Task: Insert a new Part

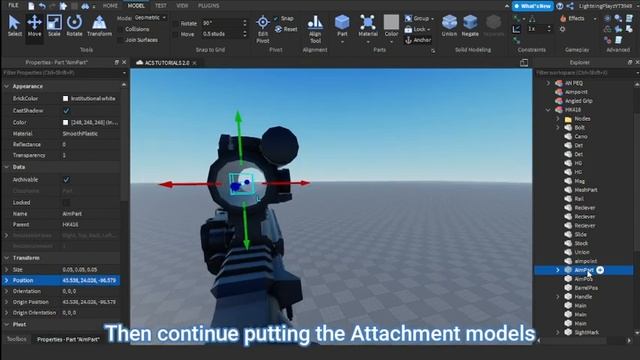Action: (x=342, y=26)
